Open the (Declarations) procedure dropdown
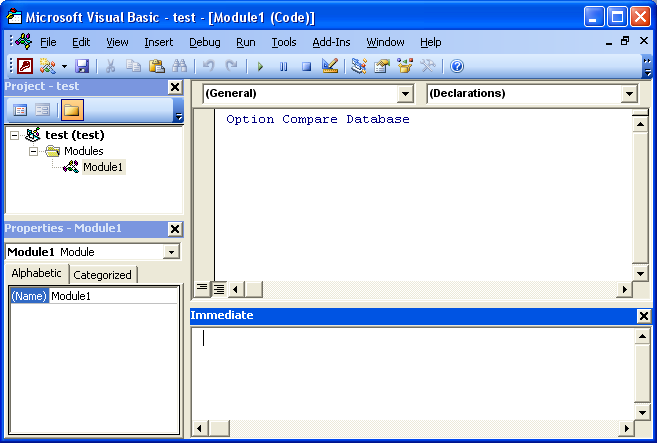This screenshot has height=443, width=657. click(629, 93)
